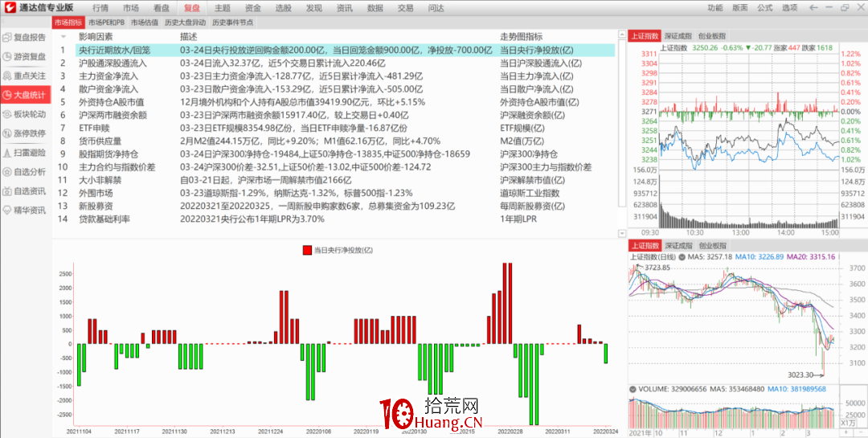Open 重点关注 in the sidebar
This screenshot has width=868, height=438.
coord(26,76)
